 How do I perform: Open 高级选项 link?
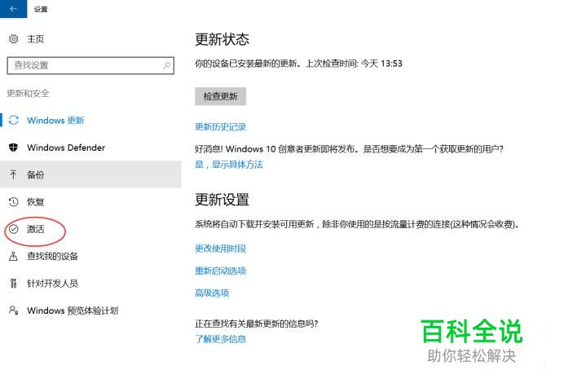coord(212,293)
